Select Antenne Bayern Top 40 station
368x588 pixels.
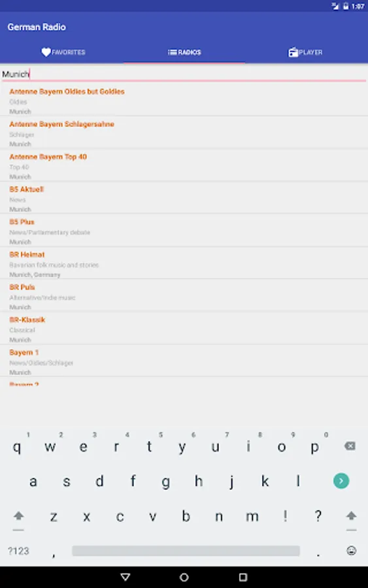pos(184,166)
